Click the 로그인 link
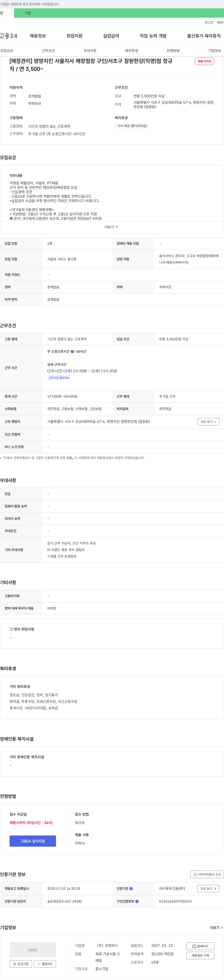This screenshot has height=980, width=224. pos(209,22)
